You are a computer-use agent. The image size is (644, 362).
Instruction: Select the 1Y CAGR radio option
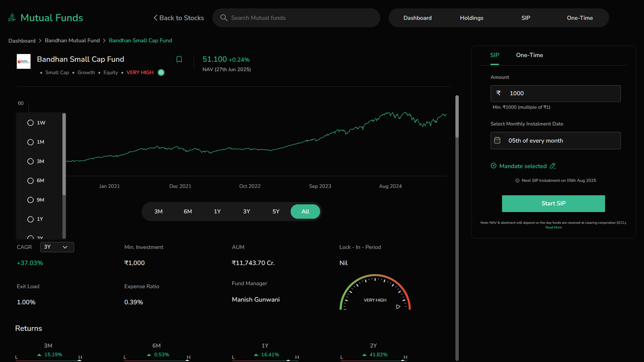(x=31, y=219)
